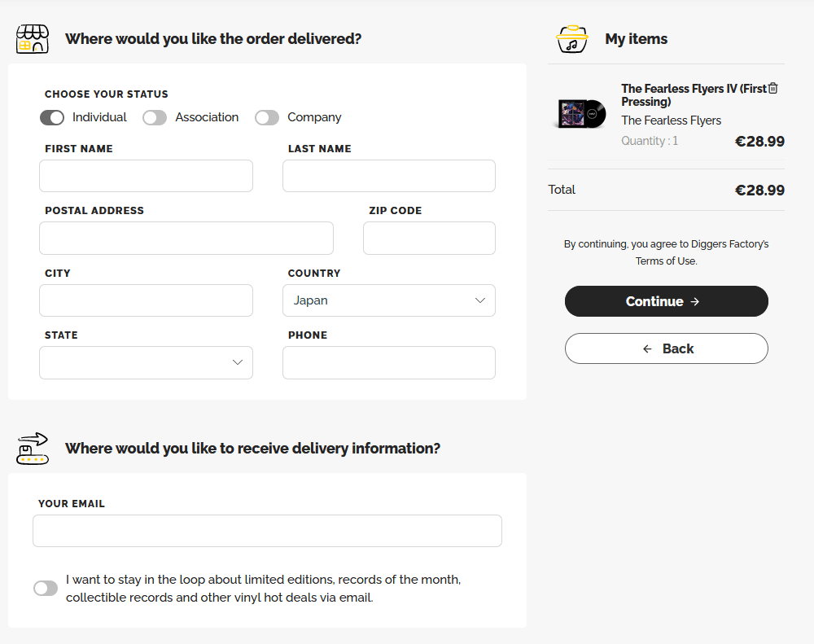
Task: Expand the State dropdown
Action: tap(146, 362)
